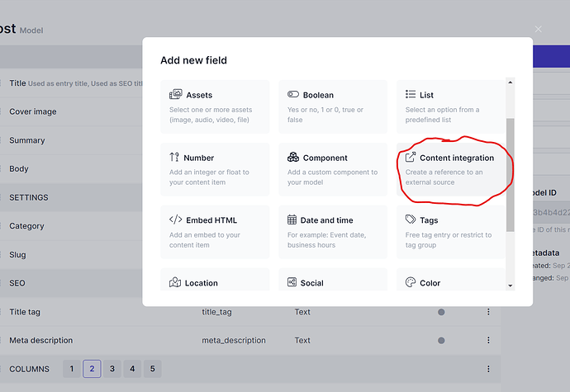Click the Color palette icon

coord(411,282)
